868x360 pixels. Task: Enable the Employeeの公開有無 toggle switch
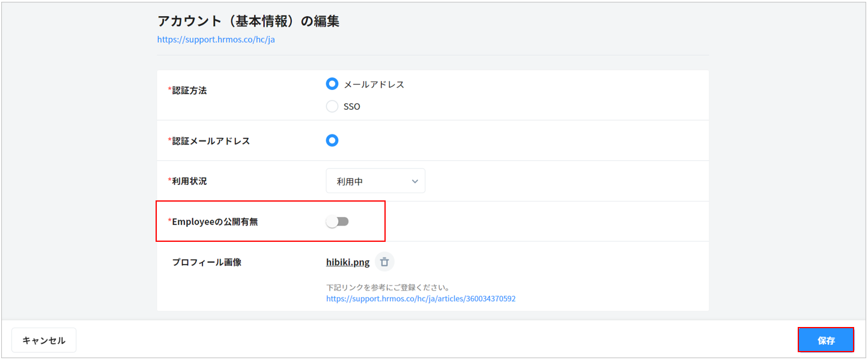coord(338,222)
